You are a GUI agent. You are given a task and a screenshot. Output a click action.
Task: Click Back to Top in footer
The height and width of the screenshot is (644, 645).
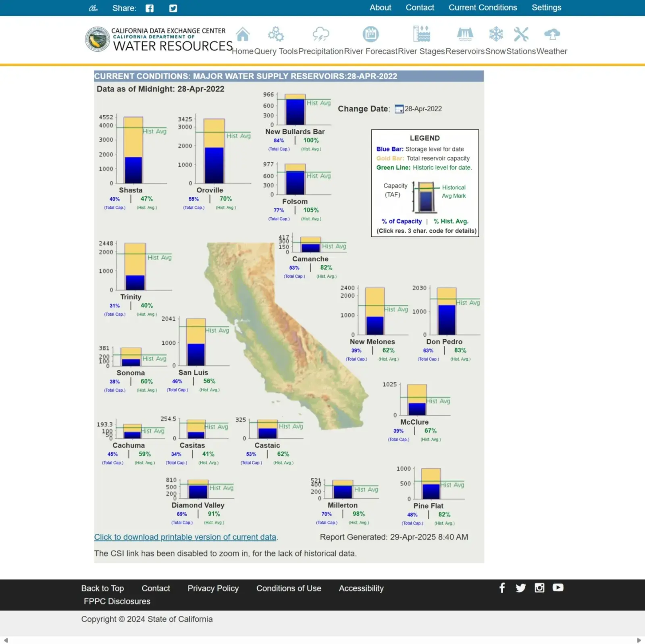click(102, 588)
